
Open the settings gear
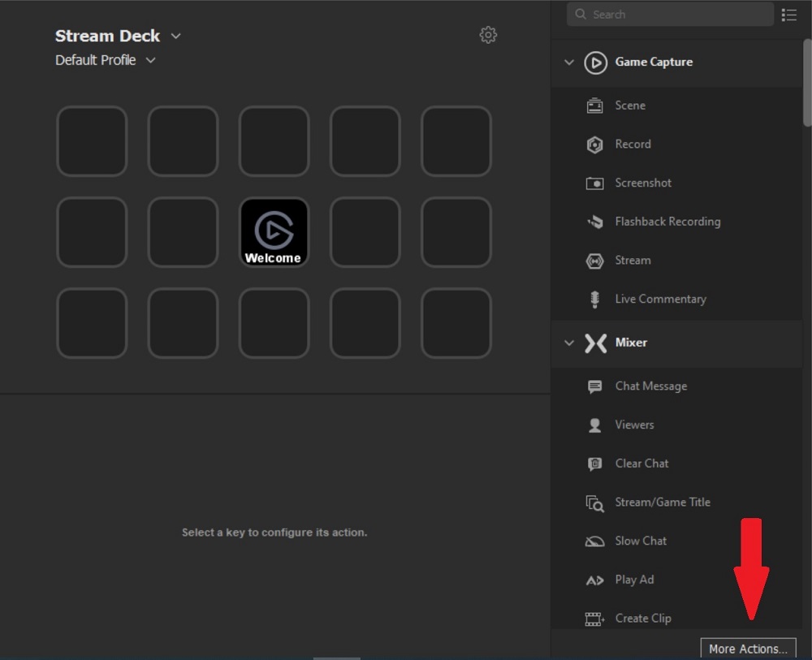click(x=488, y=35)
